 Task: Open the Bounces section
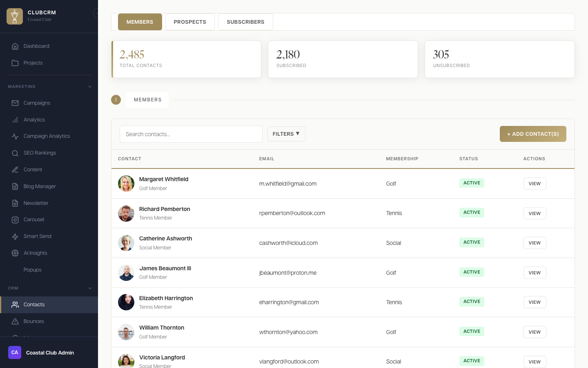(33, 321)
